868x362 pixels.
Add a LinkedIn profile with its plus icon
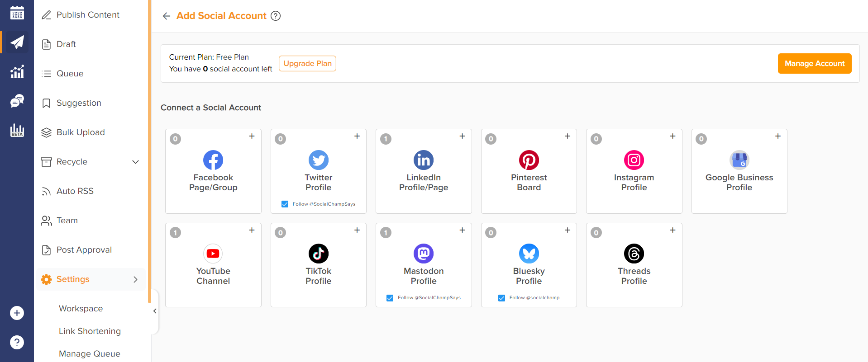click(x=463, y=136)
